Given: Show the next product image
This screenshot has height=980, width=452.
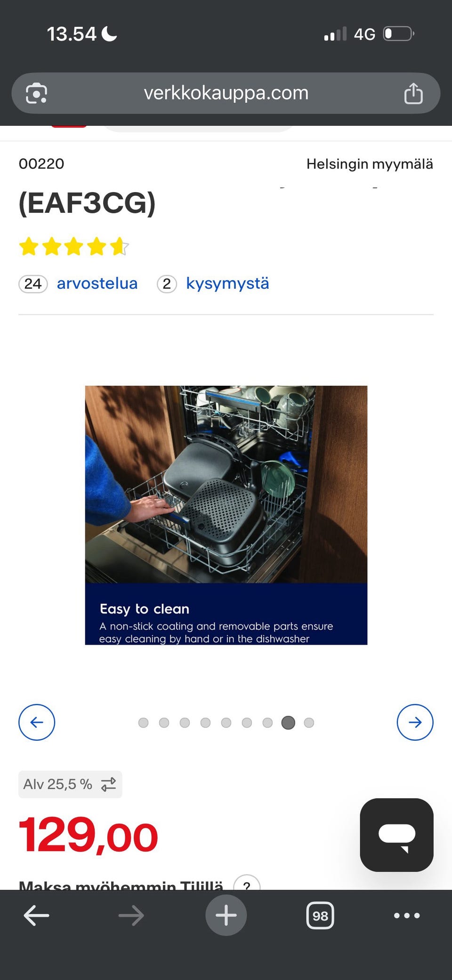Looking at the screenshot, I should coord(415,722).
